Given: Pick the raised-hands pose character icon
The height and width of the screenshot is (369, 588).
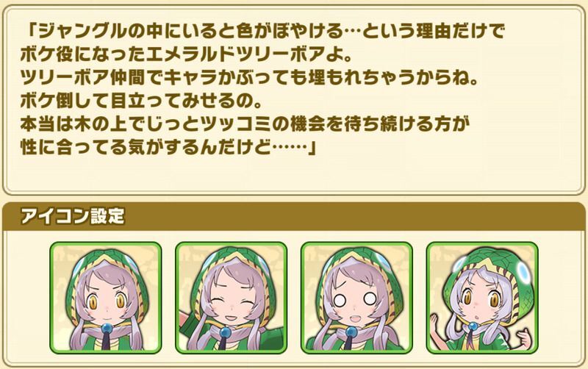Looking at the screenshot, I should tap(482, 298).
